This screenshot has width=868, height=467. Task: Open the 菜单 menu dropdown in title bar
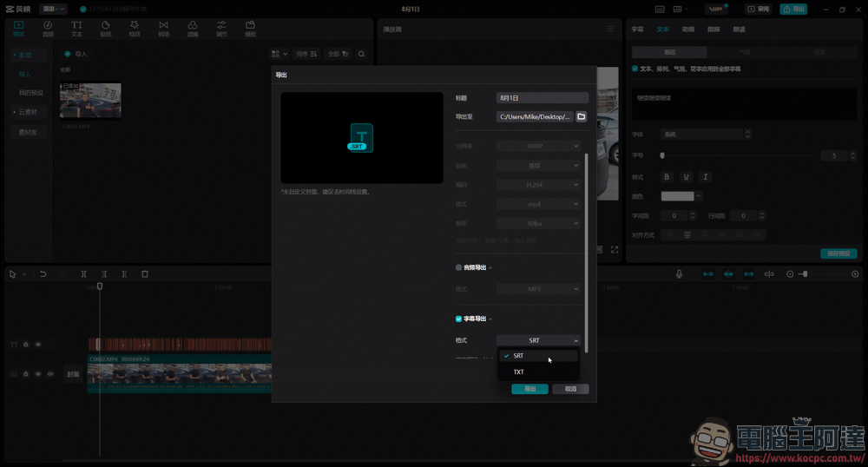click(53, 9)
